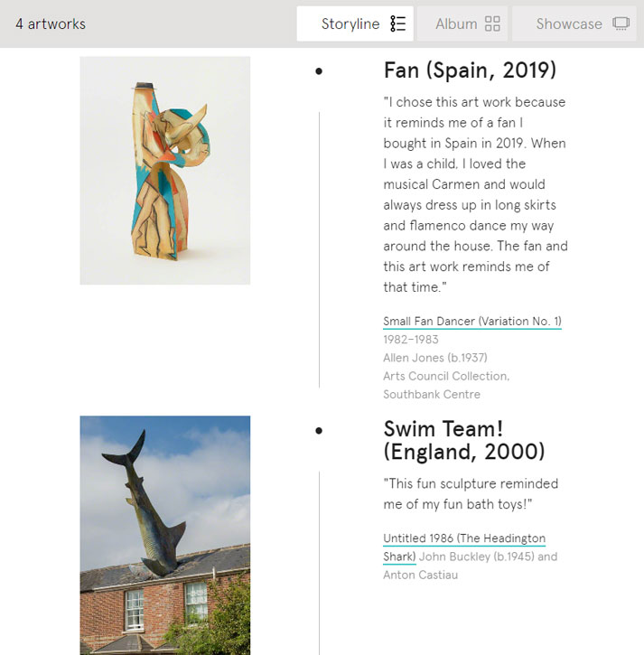Click the Fan Dancer sculpture thumbnail
The image size is (644, 655).
(165, 171)
